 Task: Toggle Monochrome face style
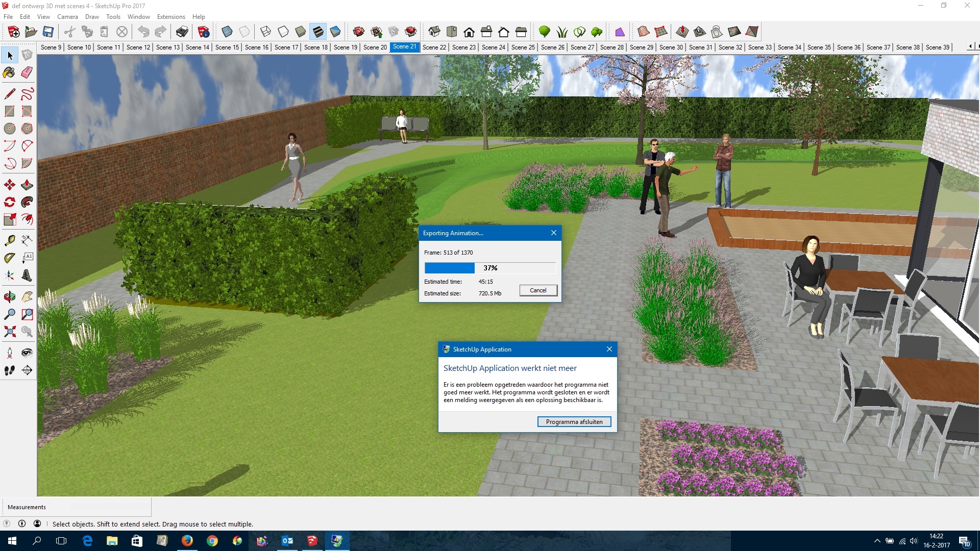[x=335, y=32]
